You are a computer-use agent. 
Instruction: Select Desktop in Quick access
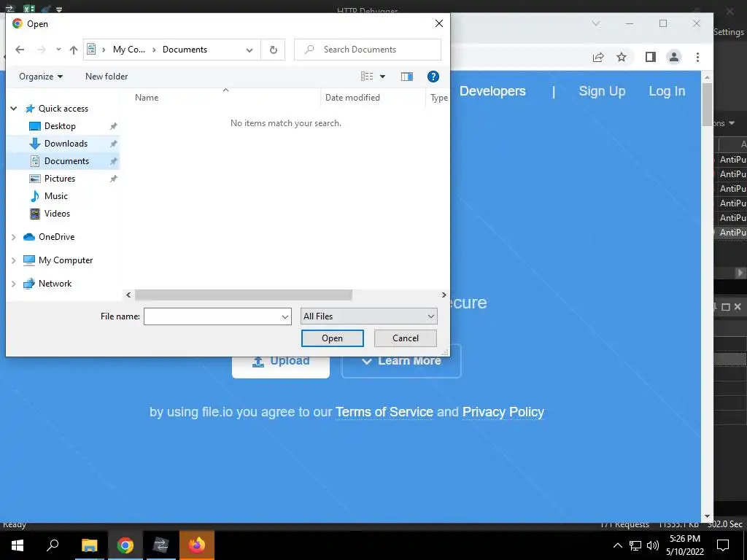(60, 126)
